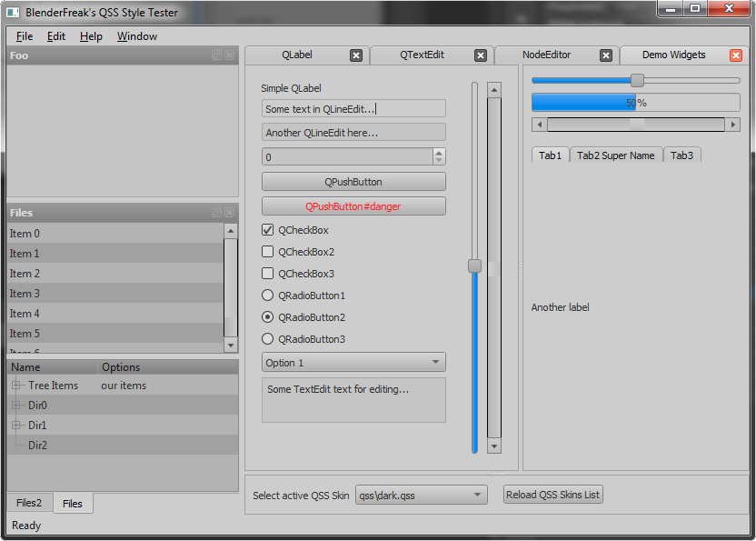Switch to the Files2 bottom tab
The image size is (756, 541).
pos(29,503)
